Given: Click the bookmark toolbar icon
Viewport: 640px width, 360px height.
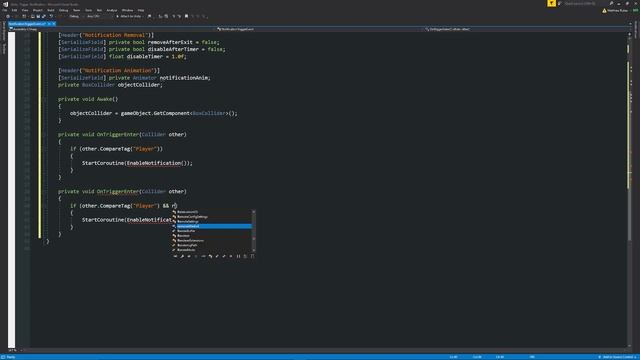Looking at the screenshot, I should click(x=187, y=16).
